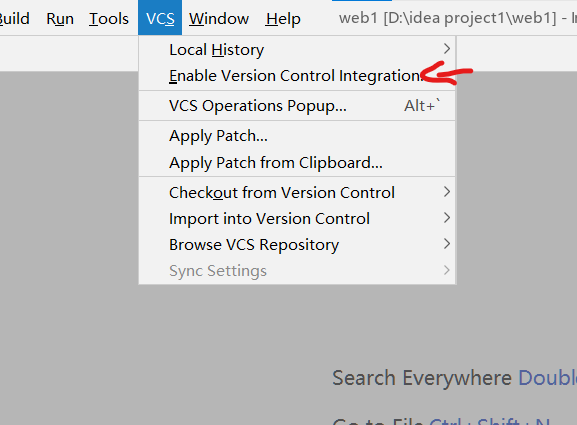Close the highlighted VCS menu
577x425 pixels.
[x=160, y=18]
